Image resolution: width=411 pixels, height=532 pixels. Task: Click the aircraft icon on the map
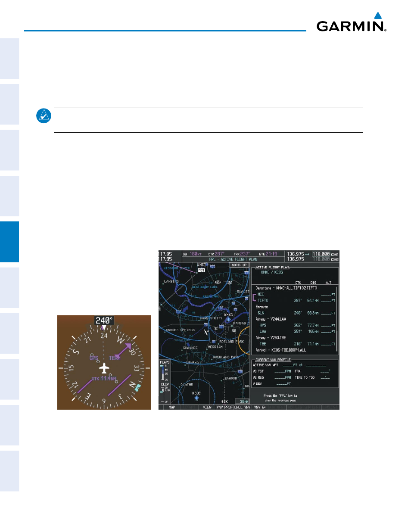206,332
